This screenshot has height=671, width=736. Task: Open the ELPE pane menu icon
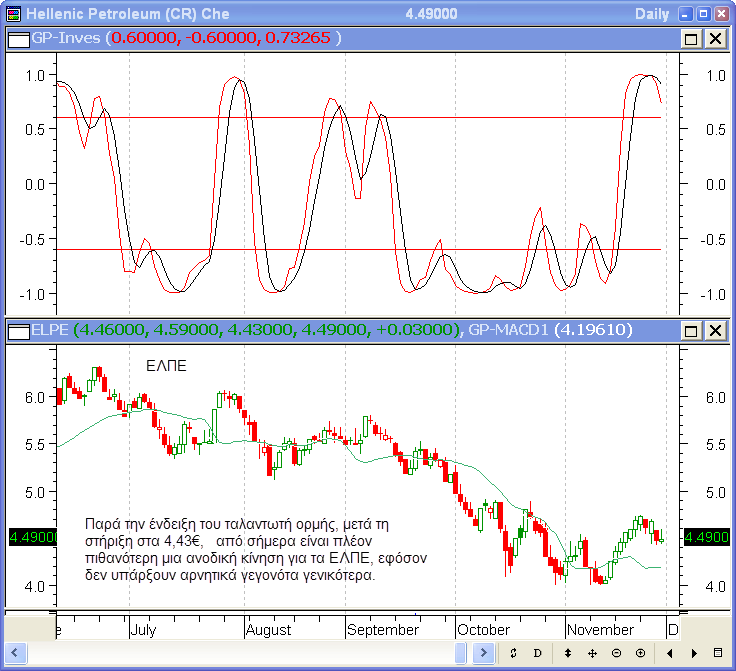(x=18, y=330)
